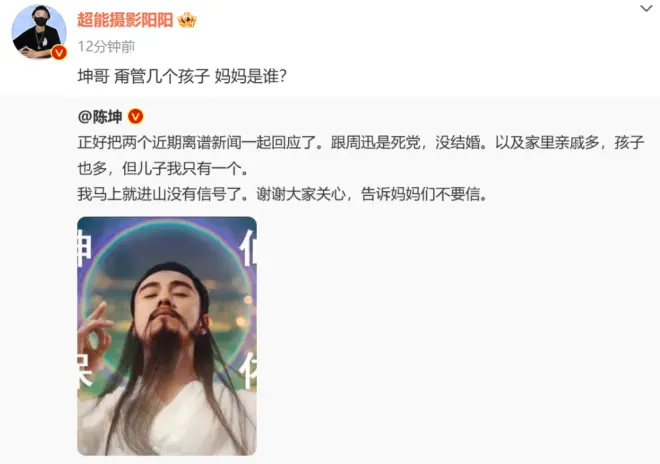Click the question 妈妈是谁 in the post
Screen dimensions: 660x464
coord(251,77)
